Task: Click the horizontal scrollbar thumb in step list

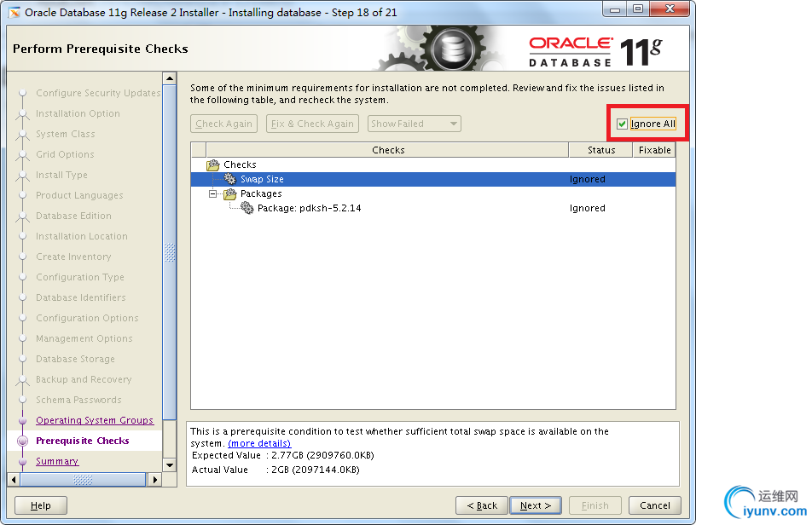Action: pos(83,480)
